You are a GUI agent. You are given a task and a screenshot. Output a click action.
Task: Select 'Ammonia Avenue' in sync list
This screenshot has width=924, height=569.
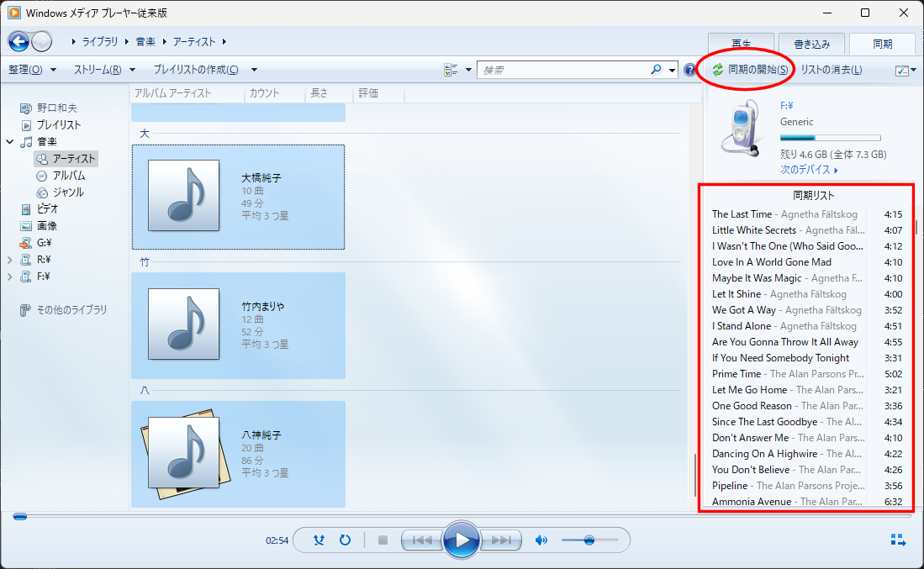click(807, 502)
